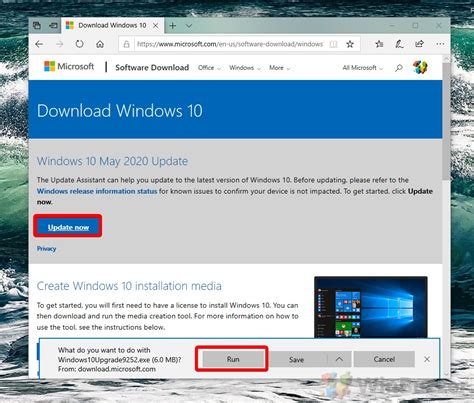Open the Privacy link
This screenshot has width=474, height=403.
click(x=46, y=249)
